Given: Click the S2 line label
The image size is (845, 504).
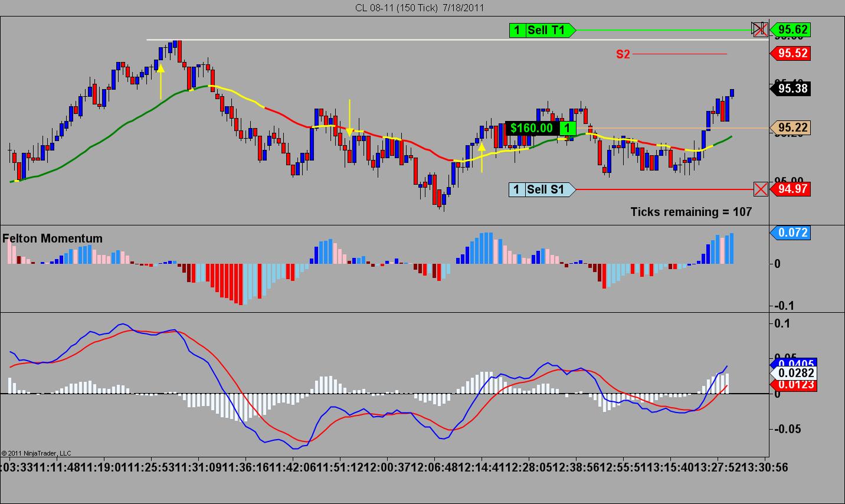Looking at the screenshot, I should point(623,54).
